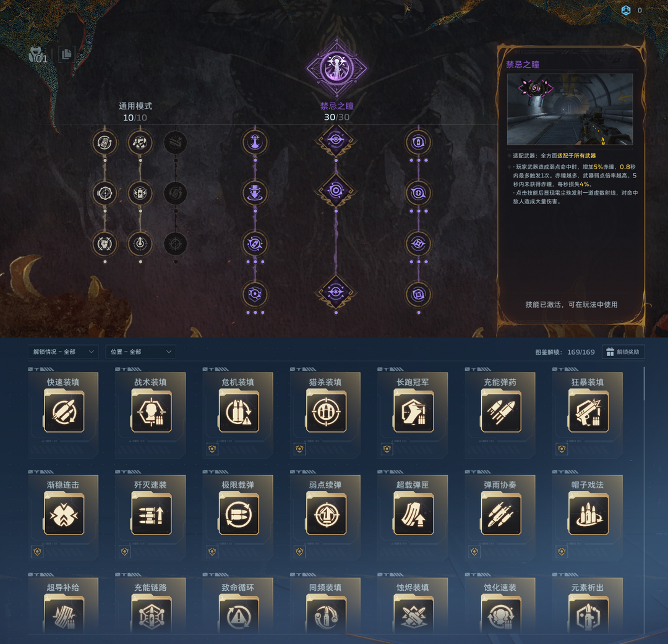Select the 猎杀装填 crosshair card
Image resolution: width=668 pixels, height=644 pixels.
pyautogui.click(x=325, y=413)
